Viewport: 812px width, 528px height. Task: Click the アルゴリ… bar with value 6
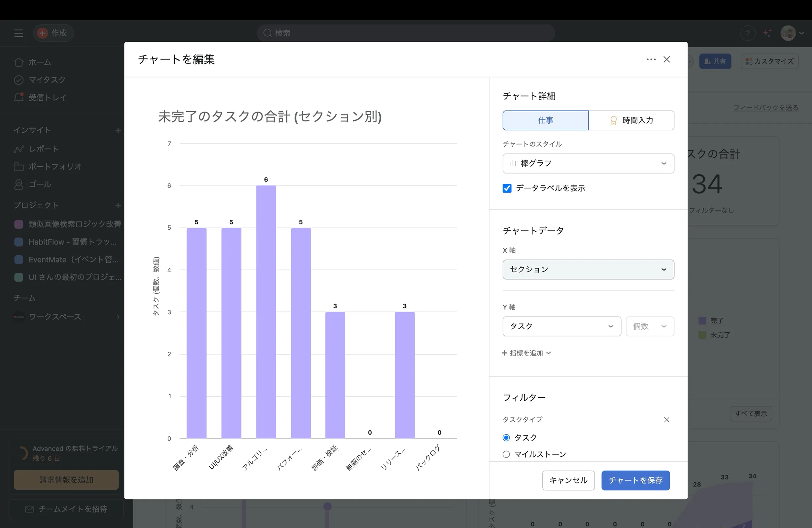point(266,312)
